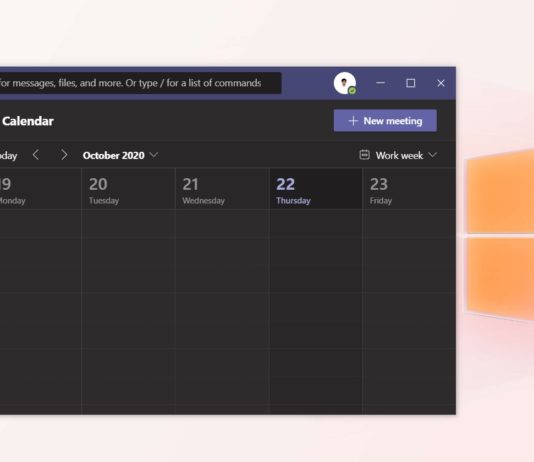Select Friday 23 column header
The image size is (534, 462).
point(409,189)
